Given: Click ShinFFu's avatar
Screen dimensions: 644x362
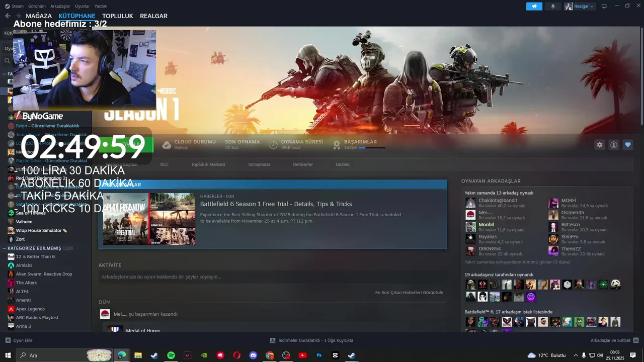Looking at the screenshot, I should coord(553,239).
